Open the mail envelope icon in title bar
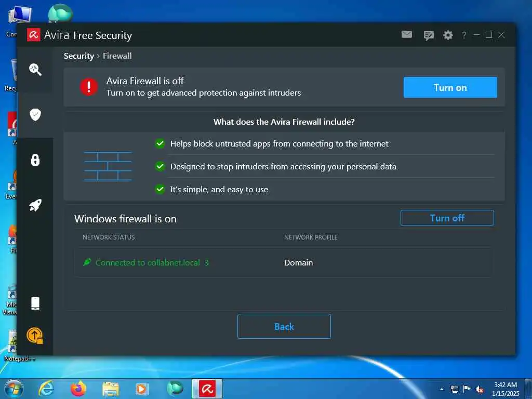Image resolution: width=532 pixels, height=399 pixels. (406, 35)
